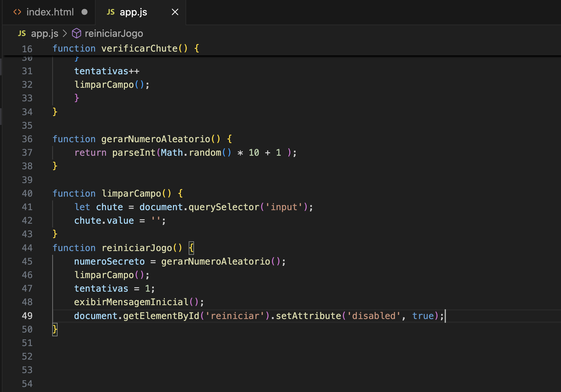Image resolution: width=561 pixels, height=392 pixels.
Task: Click the unsaved dot on index.html tab
Action: 84,12
